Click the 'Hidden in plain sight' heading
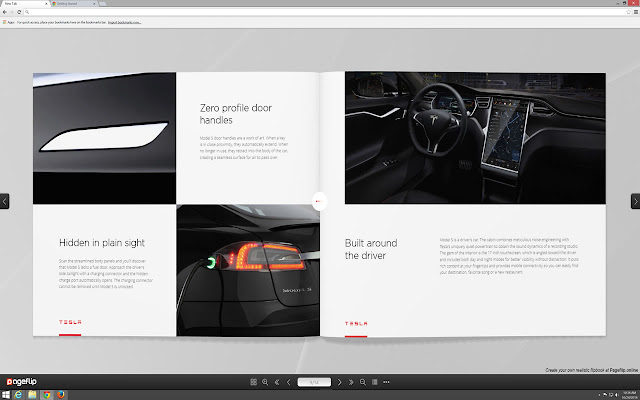 click(x=102, y=243)
